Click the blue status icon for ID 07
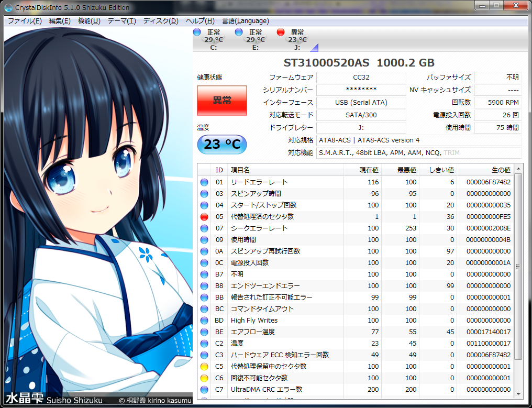532x408 pixels. (x=204, y=228)
